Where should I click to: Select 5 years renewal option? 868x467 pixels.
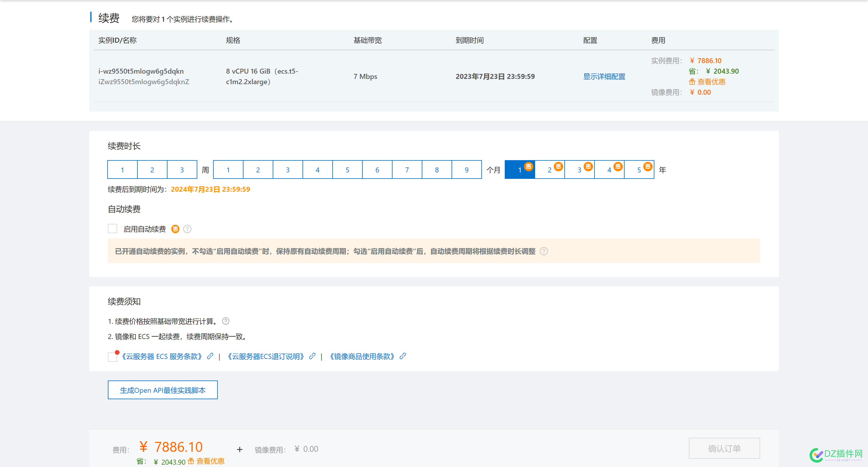coord(639,169)
